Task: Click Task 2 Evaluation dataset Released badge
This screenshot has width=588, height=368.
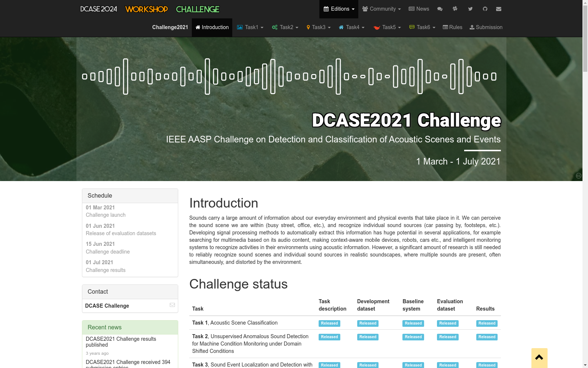Action: [448, 337]
